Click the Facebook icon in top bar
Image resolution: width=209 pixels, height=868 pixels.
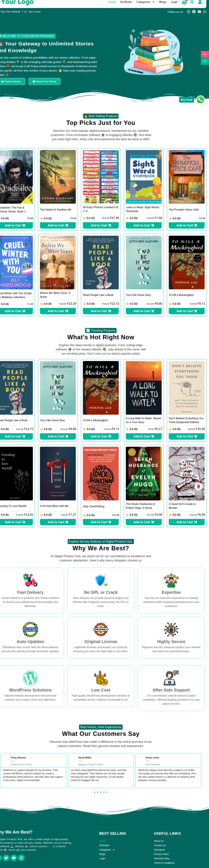tap(194, 12)
